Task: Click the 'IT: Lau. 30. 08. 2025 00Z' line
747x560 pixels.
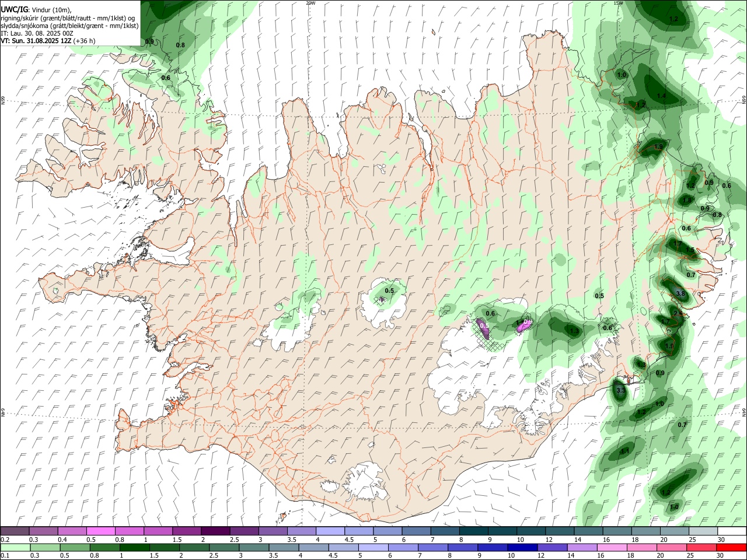Action: (x=37, y=33)
